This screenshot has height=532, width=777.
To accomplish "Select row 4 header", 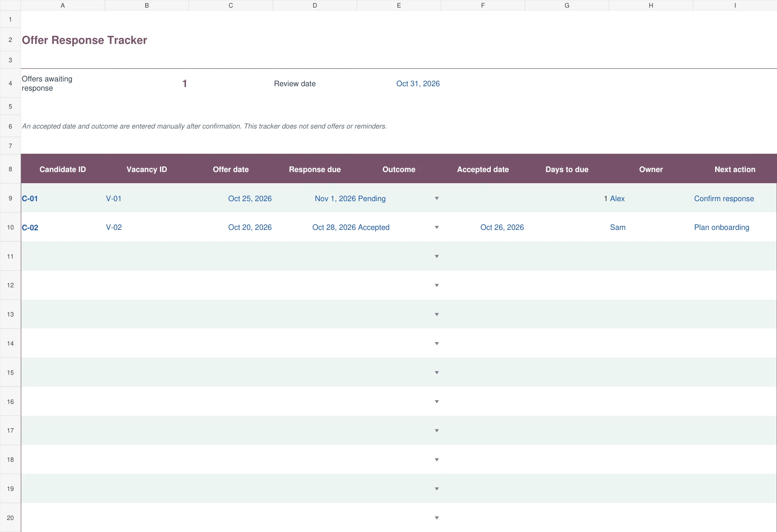I will [10, 83].
